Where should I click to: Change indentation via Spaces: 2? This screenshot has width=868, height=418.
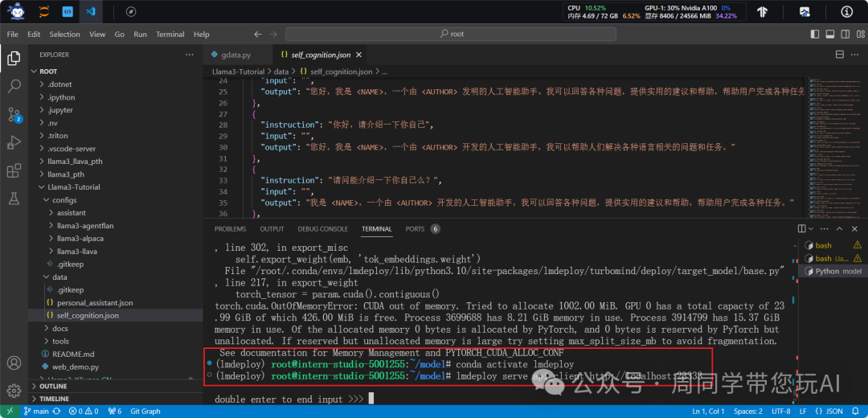click(748, 412)
